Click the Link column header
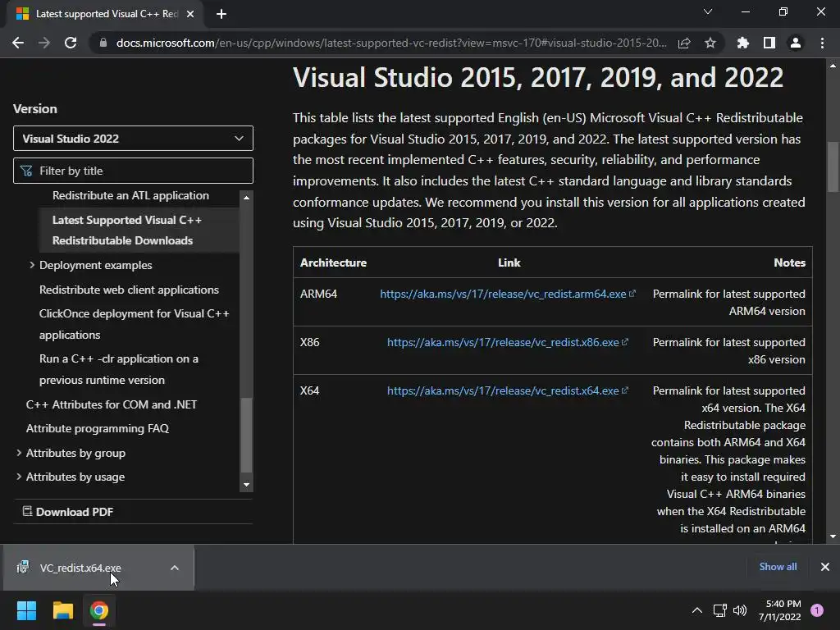840x630 pixels. click(509, 263)
